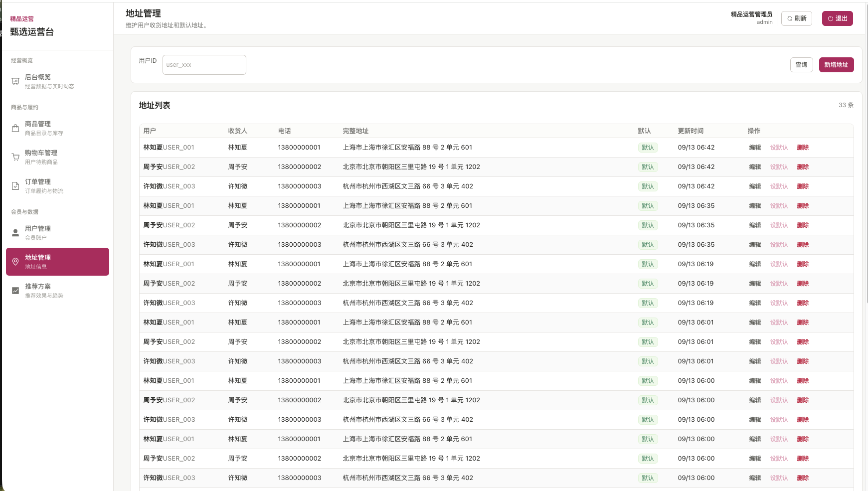Click 删除 for 周予安 09/13 06:42 row
Image resolution: width=868 pixels, height=491 pixels.
803,167
